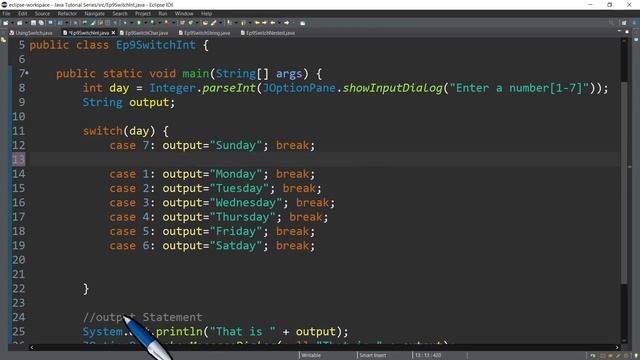Click the horizontal scrollbar left arrow
The width and height of the screenshot is (640, 360).
pyautogui.click(x=32, y=347)
